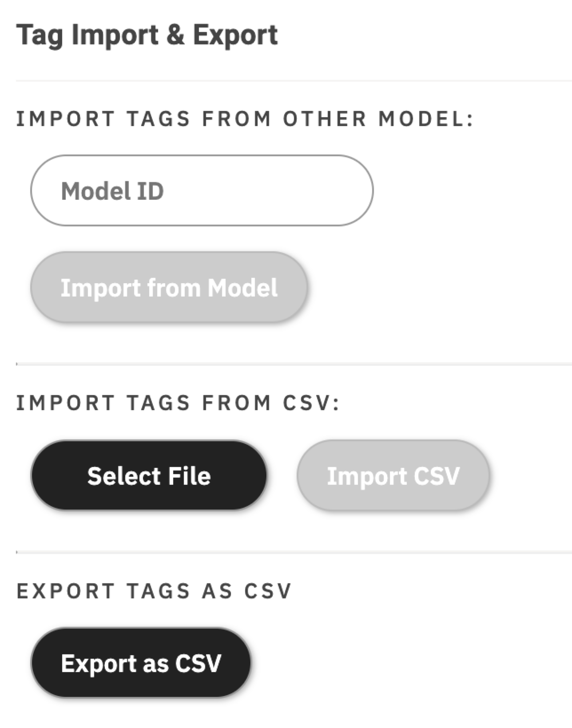
Task: Click the IMPORT TAGS FROM CSV label
Action: click(178, 402)
